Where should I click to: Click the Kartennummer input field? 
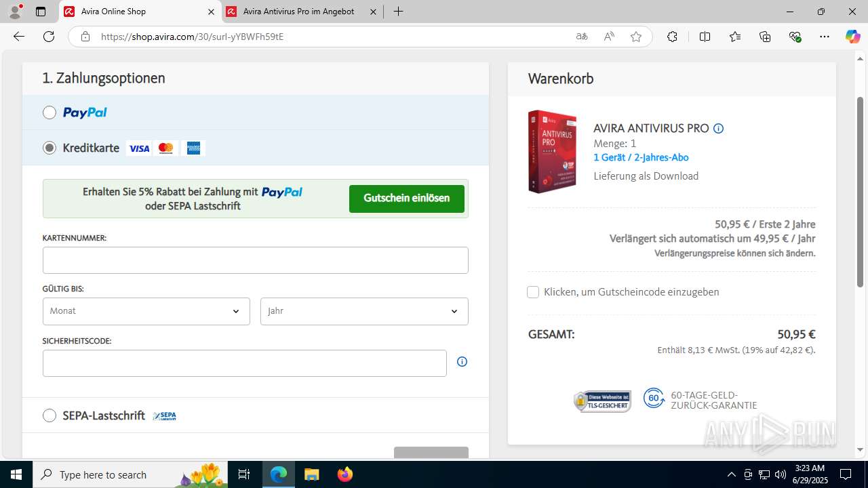256,260
